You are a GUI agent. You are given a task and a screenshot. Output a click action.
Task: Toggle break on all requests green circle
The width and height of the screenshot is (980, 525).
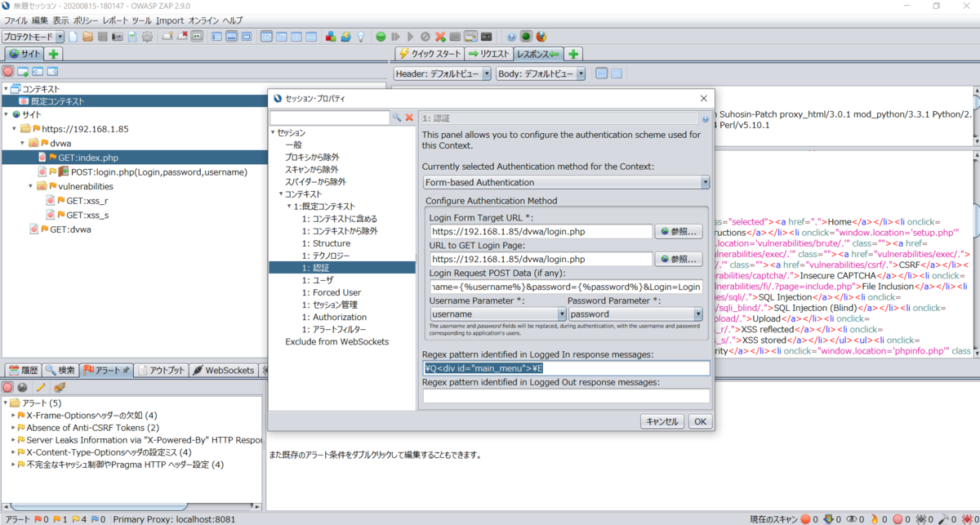(x=380, y=37)
